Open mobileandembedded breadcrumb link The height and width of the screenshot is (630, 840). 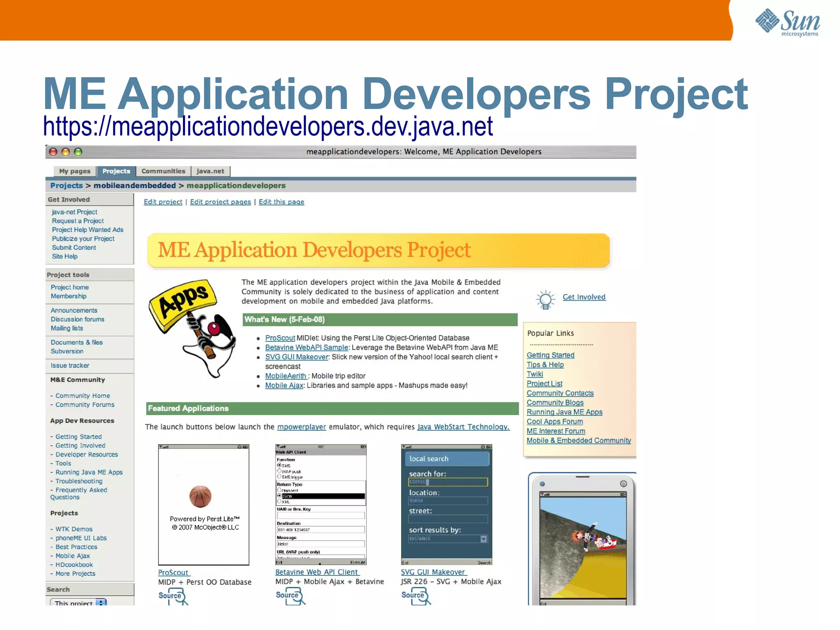(x=135, y=185)
